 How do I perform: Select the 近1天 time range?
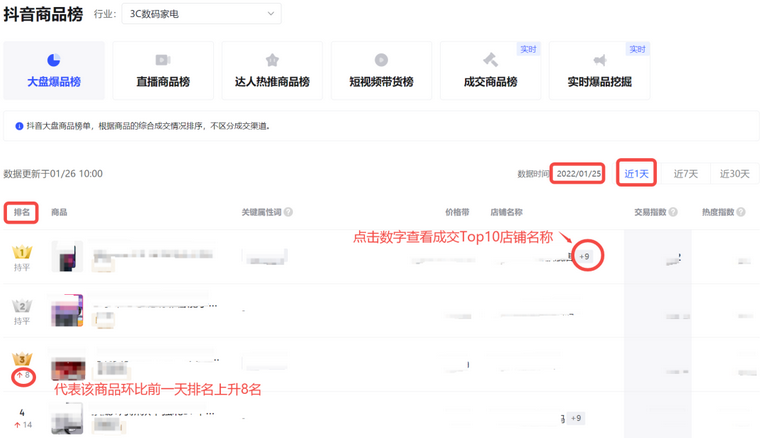(636, 174)
